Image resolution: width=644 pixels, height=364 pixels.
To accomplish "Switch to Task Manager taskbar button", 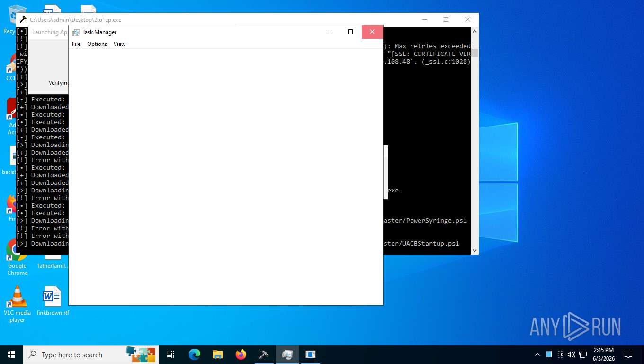I will [287, 355].
